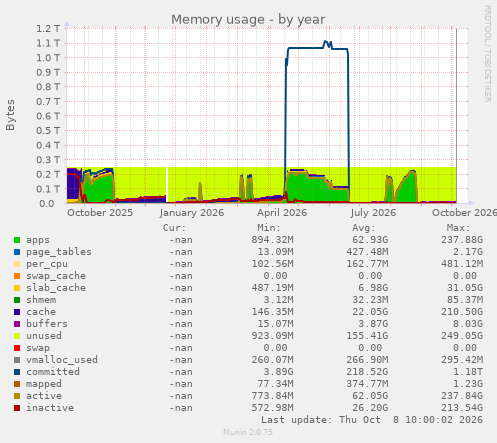The height and width of the screenshot is (443, 497).
Task: Click the unused lime legend swatch
Action: 17,336
